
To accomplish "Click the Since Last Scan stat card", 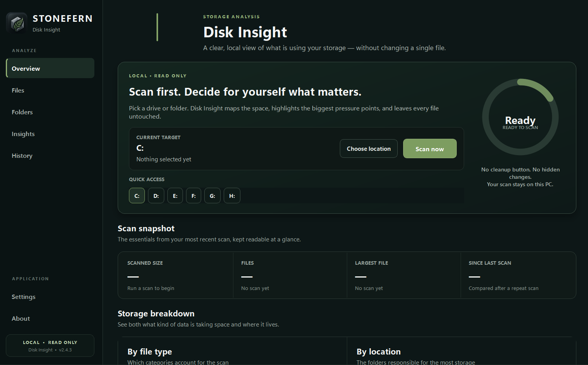I will coord(518,275).
